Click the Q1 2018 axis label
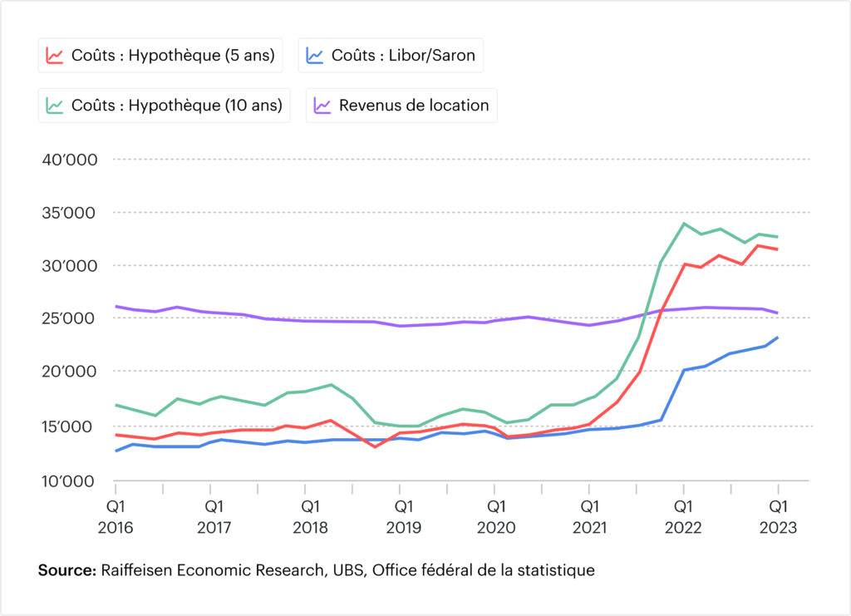The width and height of the screenshot is (851, 616). tap(310, 517)
